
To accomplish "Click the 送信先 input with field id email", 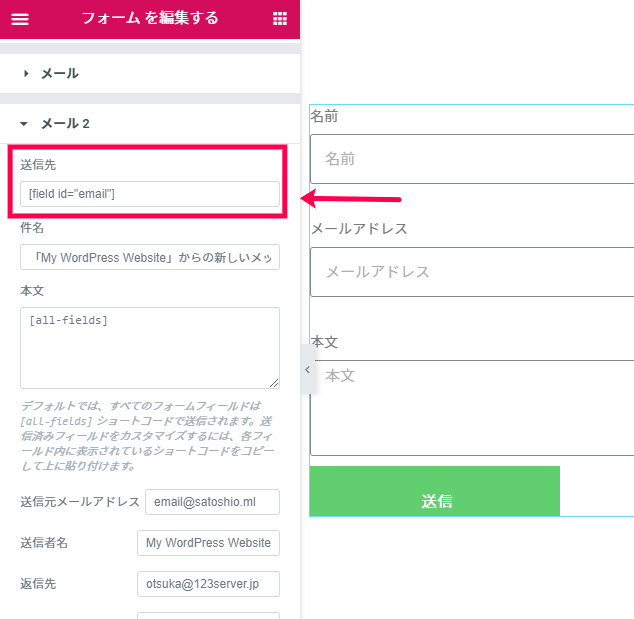I will click(x=150, y=194).
